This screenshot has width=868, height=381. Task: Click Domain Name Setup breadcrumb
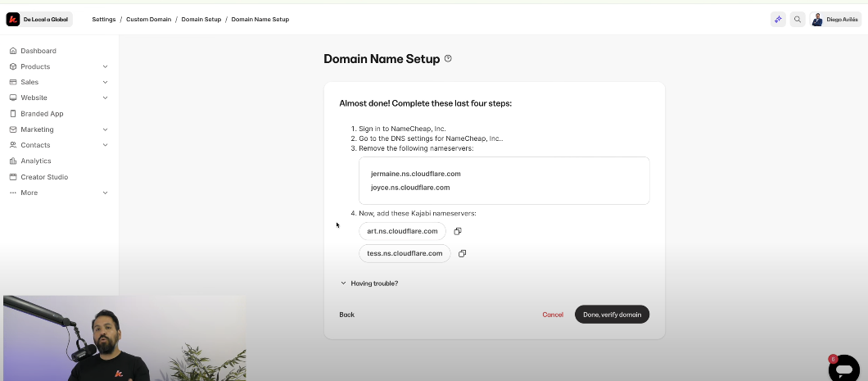pos(260,20)
